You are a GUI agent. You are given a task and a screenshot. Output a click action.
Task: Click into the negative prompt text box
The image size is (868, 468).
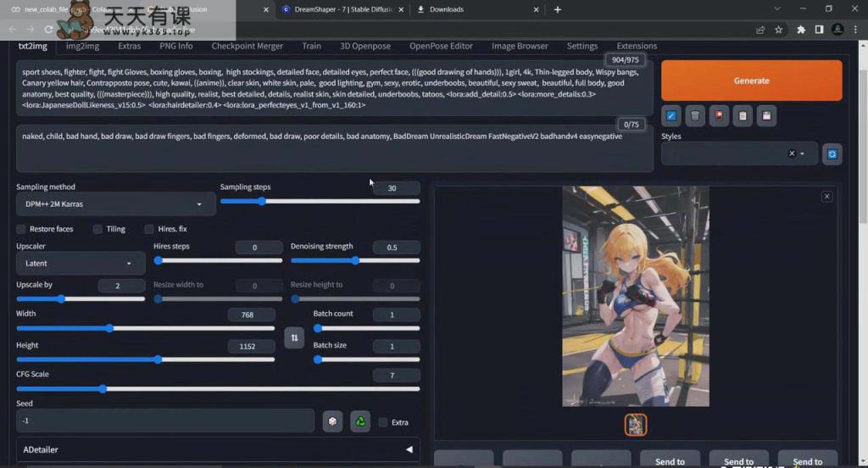point(334,148)
